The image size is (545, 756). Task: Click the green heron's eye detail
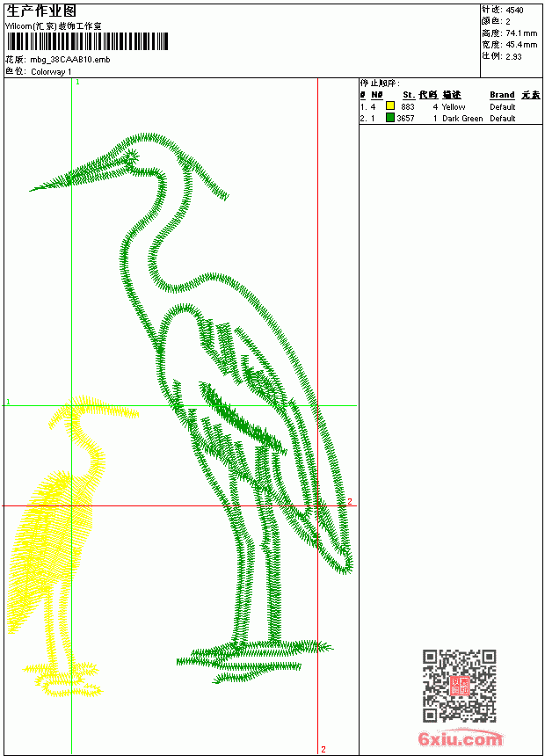pyautogui.click(x=129, y=158)
